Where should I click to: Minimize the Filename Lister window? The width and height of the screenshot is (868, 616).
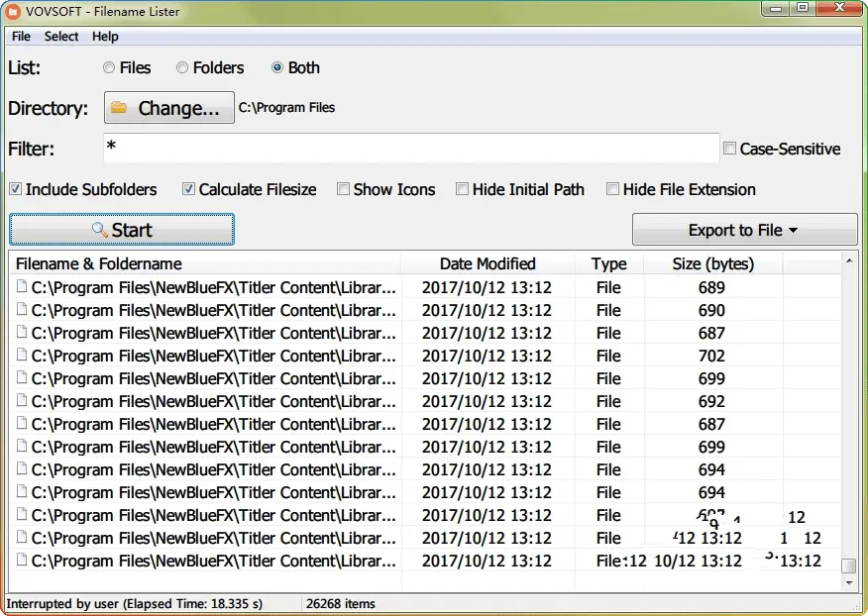point(776,9)
